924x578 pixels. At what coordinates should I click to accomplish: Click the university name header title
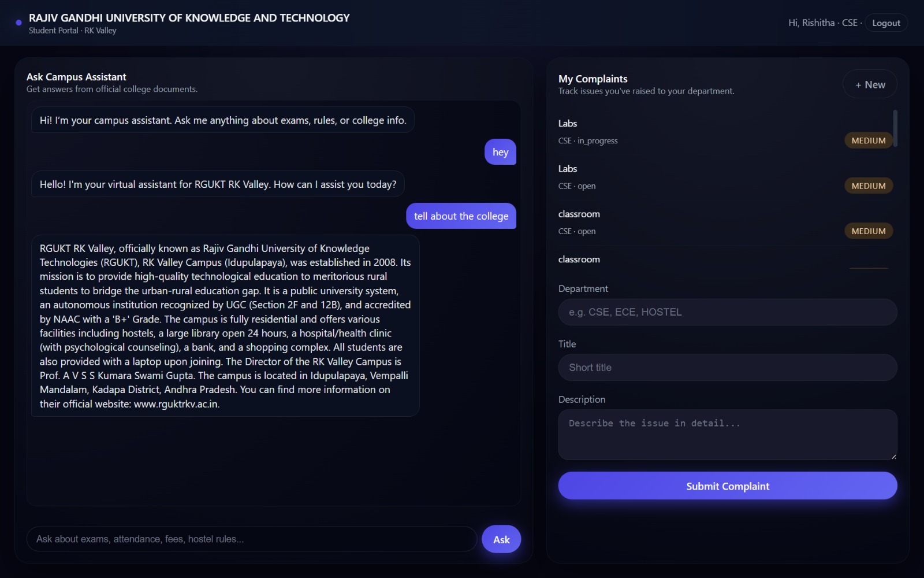(189, 18)
